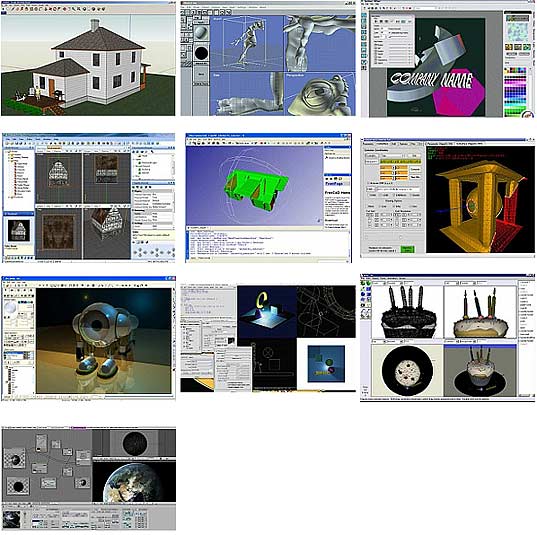537x535 pixels.
Task: Activate the Perspective viewport showing the dinosaur head
Action: [319, 94]
